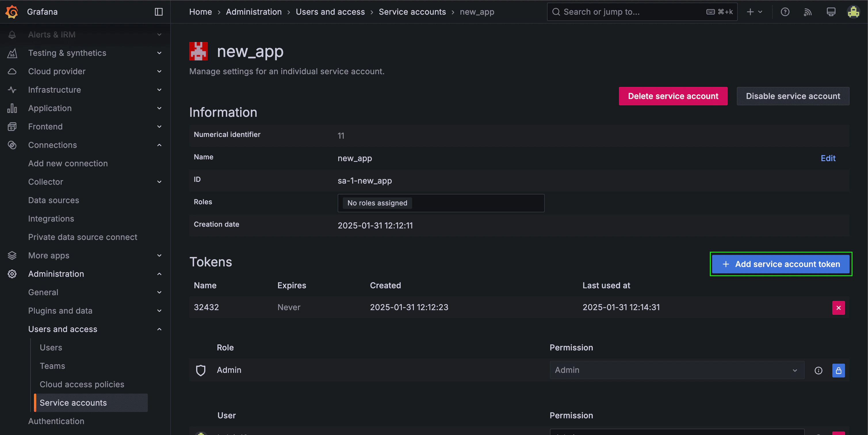Viewport: 868px width, 435px height.
Task: Open Data sources in the sidebar
Action: (53, 200)
